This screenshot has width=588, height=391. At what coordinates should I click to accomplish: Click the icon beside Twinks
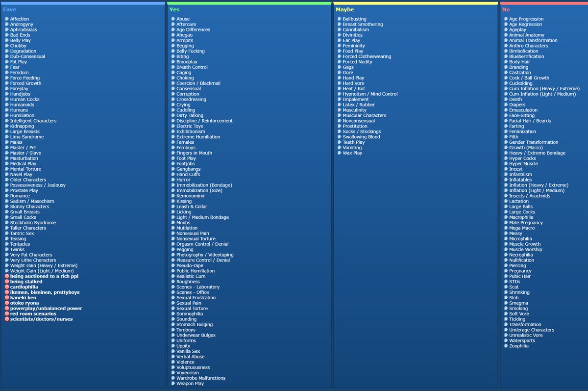click(7, 250)
